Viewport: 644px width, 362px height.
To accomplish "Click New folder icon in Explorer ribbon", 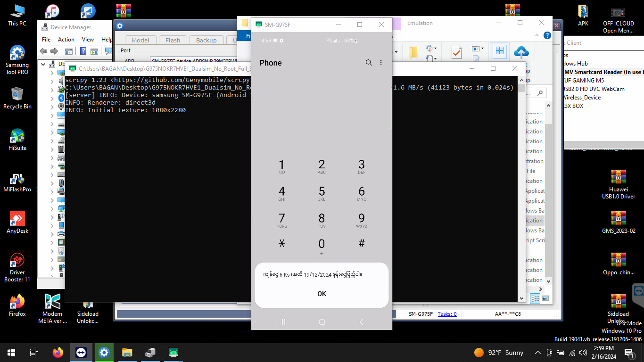I will coord(413,52).
